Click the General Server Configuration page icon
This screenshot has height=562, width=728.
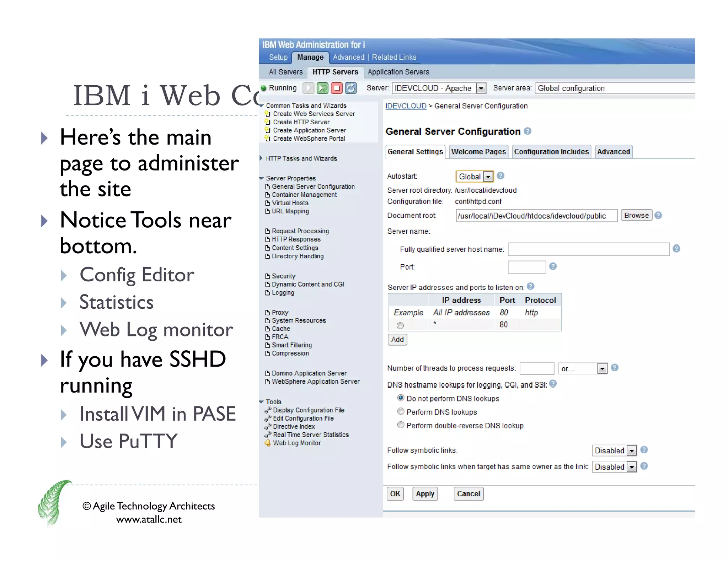point(268,187)
